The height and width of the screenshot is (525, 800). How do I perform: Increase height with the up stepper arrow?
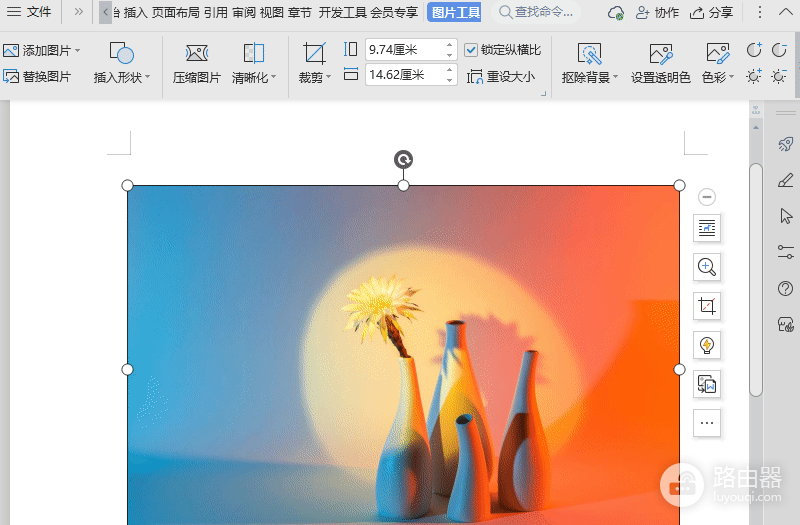[449, 45]
